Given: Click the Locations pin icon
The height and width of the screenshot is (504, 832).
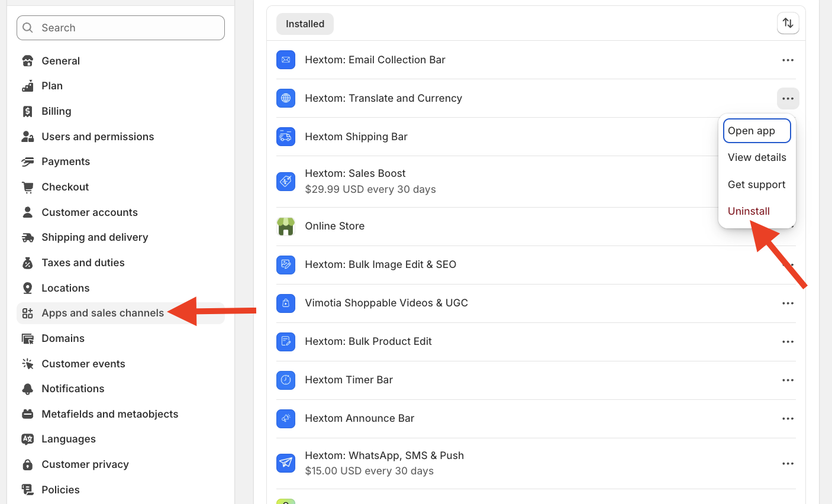Looking at the screenshot, I should click(x=28, y=288).
